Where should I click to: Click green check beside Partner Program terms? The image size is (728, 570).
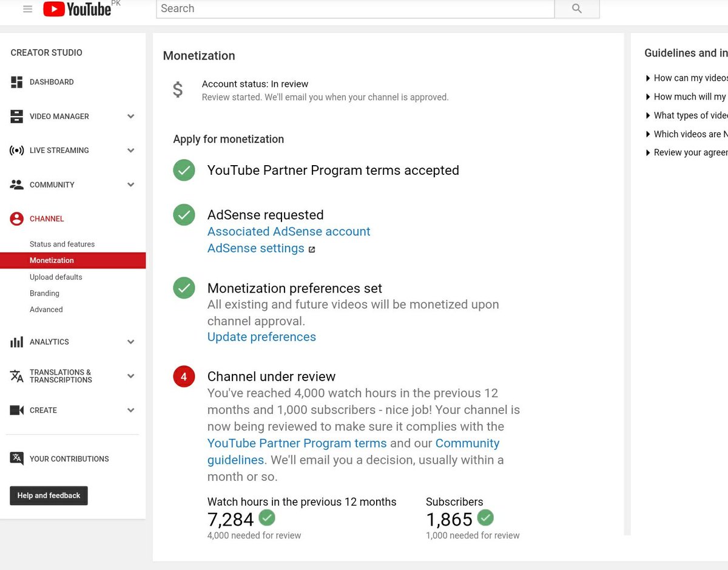tap(184, 171)
